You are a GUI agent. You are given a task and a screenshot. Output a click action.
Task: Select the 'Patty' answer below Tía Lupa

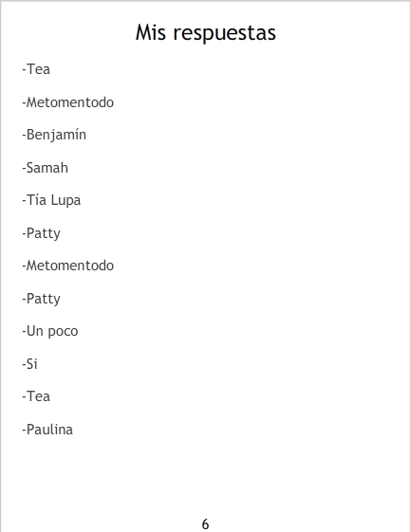click(x=42, y=233)
